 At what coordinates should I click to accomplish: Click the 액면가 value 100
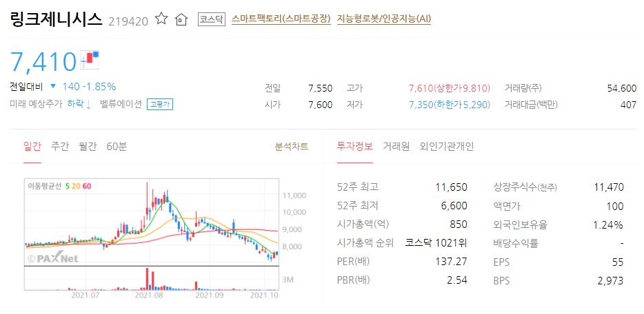tap(615, 206)
